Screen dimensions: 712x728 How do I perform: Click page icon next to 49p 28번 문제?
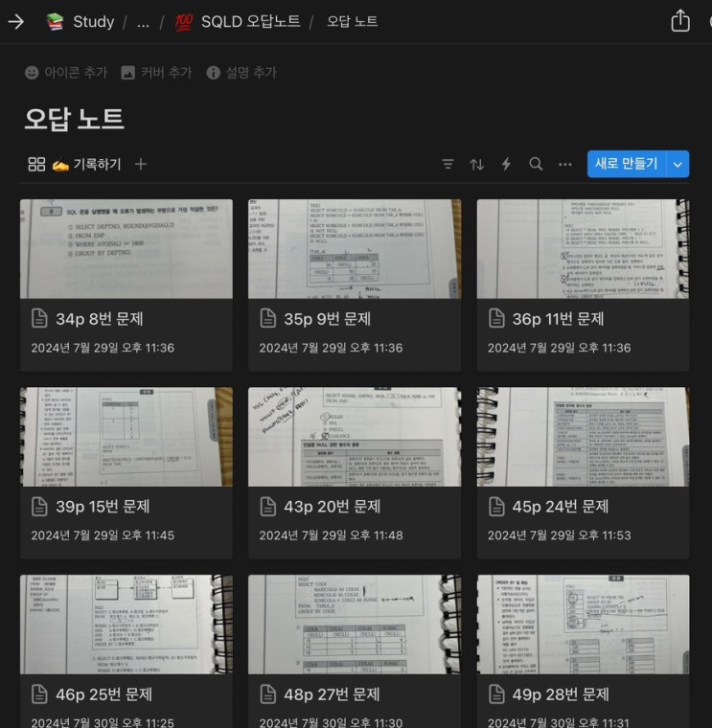pos(496,694)
